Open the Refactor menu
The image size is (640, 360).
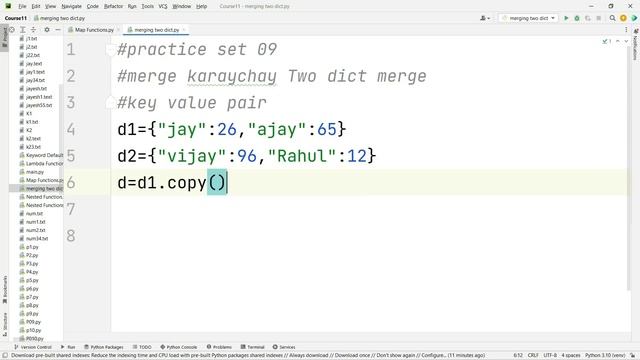coord(113,7)
